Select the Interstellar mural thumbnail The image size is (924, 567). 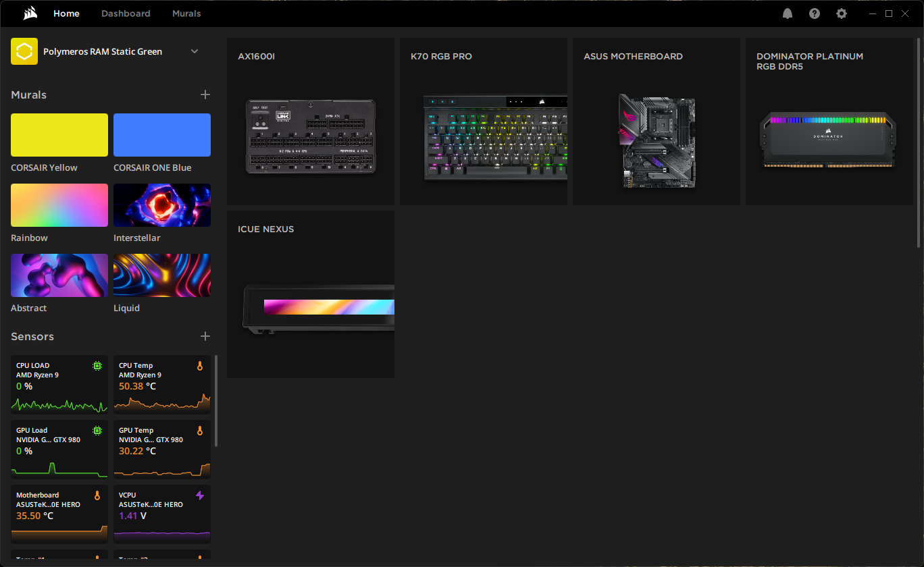(162, 205)
